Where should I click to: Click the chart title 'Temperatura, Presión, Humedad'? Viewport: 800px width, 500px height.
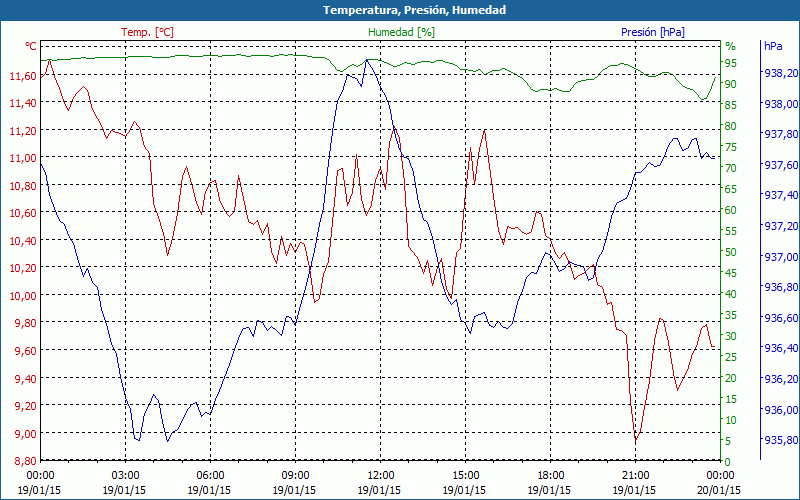[x=414, y=10]
